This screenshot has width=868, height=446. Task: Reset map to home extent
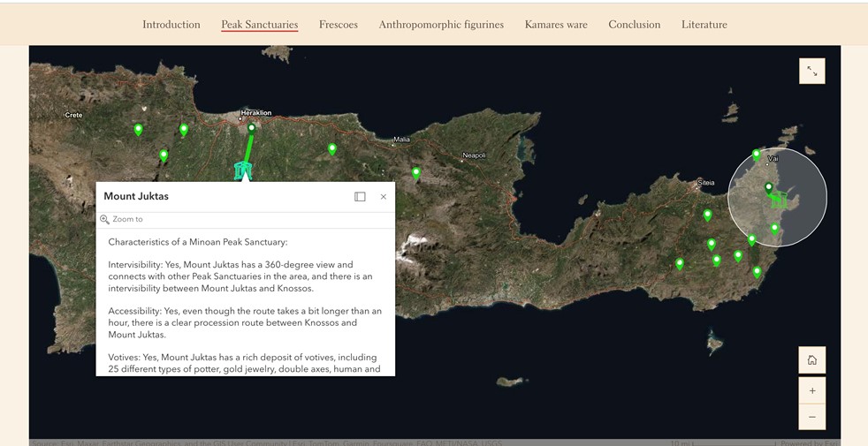coord(811,359)
